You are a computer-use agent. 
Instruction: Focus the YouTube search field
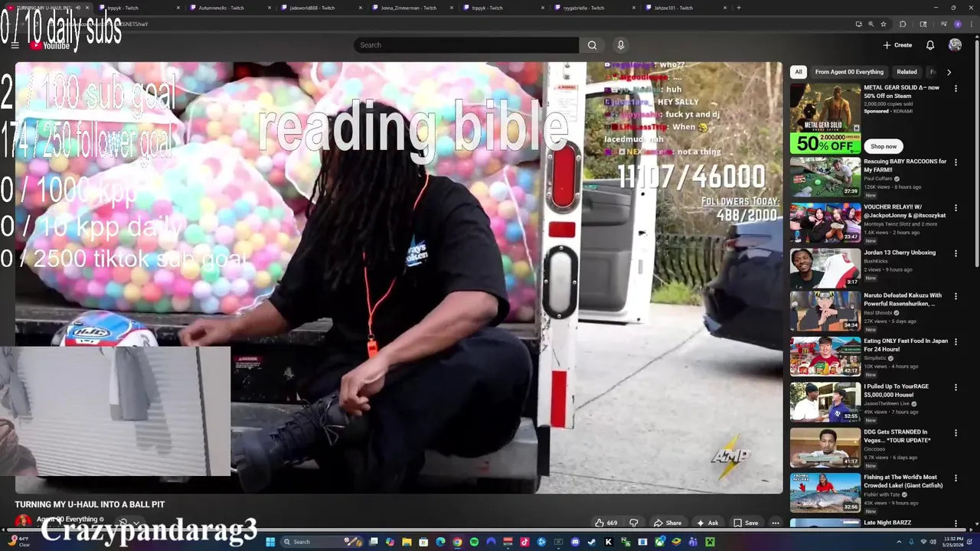tap(466, 45)
